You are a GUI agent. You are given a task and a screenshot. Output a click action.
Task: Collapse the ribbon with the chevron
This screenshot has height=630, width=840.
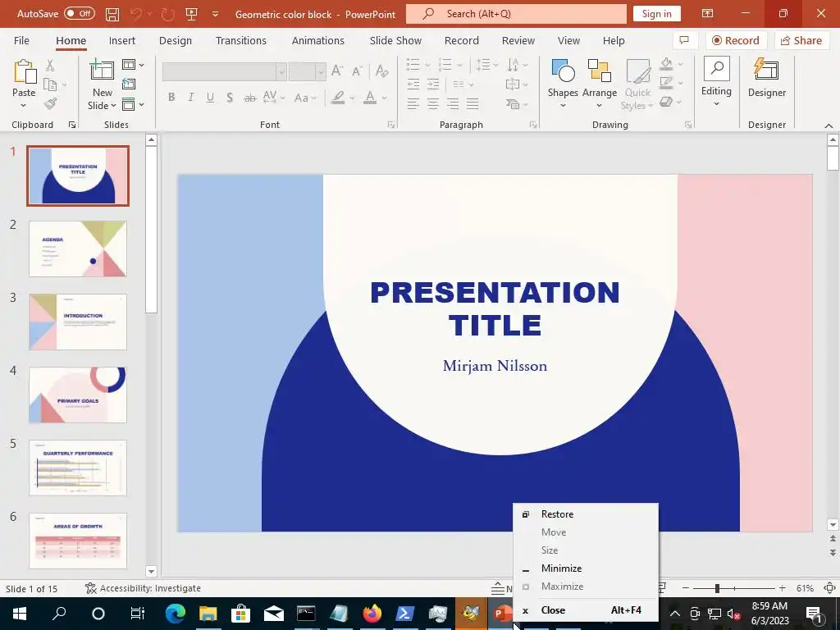click(x=829, y=126)
